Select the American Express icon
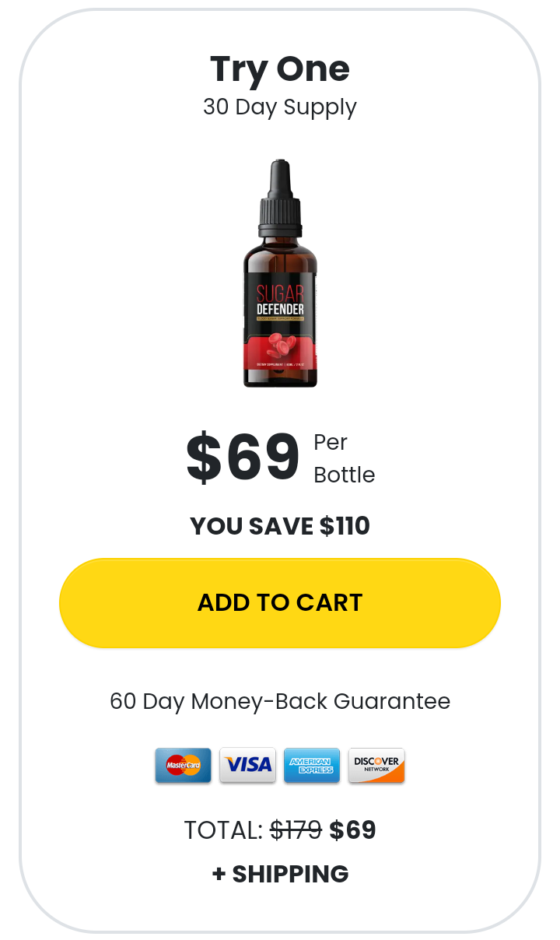Screen dimensions: 560x940 [x=312, y=766]
